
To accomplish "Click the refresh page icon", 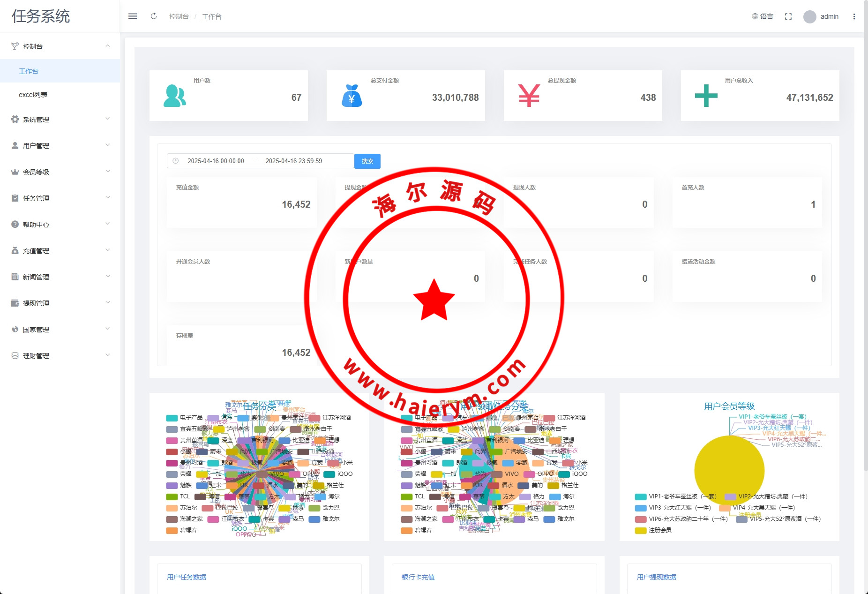I will [x=154, y=16].
